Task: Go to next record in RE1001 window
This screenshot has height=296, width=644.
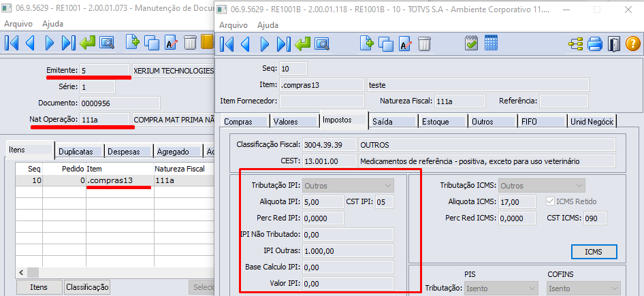Action: 50,43
